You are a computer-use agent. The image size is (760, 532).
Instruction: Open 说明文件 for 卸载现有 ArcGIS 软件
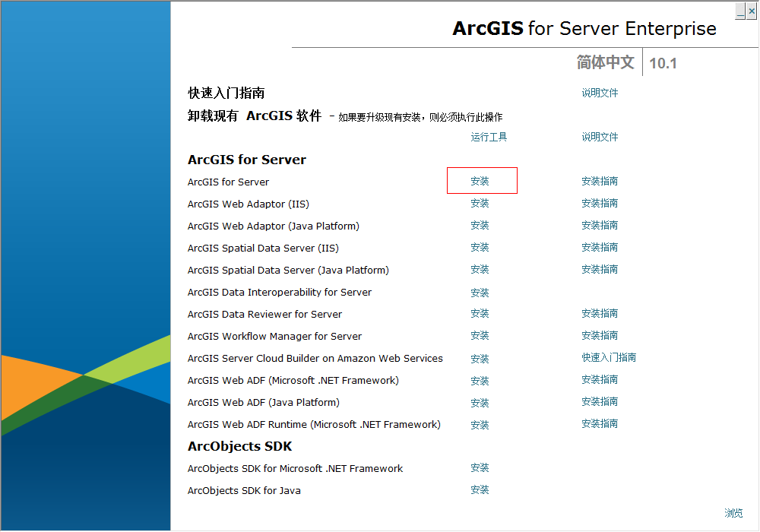click(x=600, y=137)
